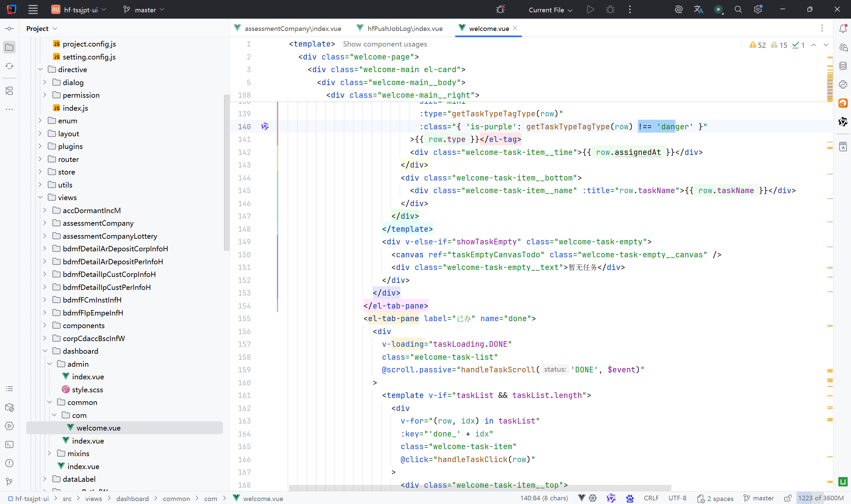Screen dimensions: 851x504
Task: Collapse the dashboard folder
Action: (45, 351)
